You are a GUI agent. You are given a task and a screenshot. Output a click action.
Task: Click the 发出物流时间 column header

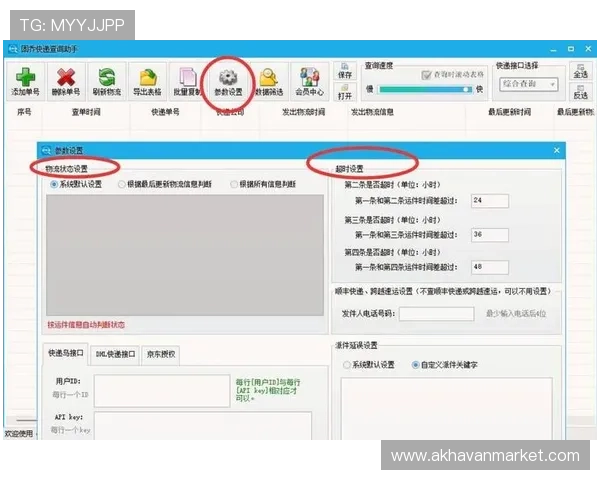pyautogui.click(x=303, y=112)
